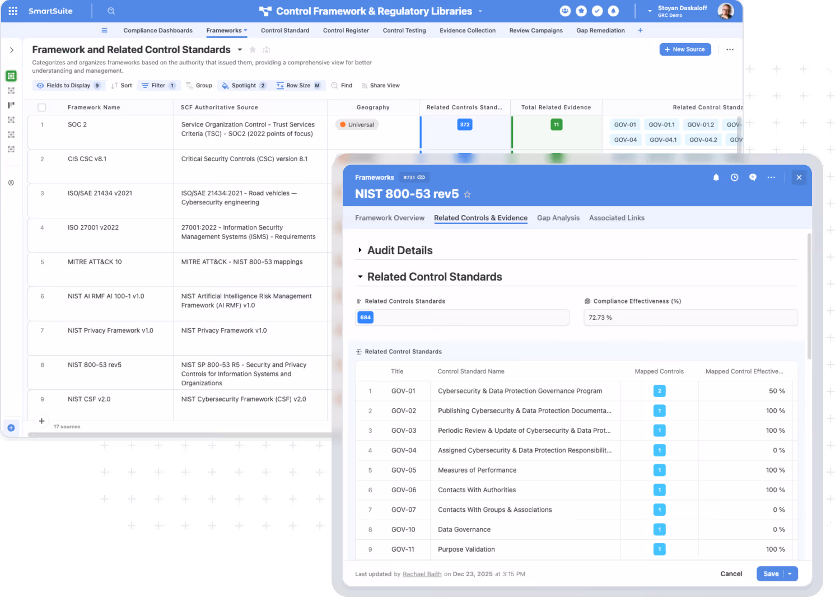
Task: Open the Rachael Baith user link
Action: [422, 574]
